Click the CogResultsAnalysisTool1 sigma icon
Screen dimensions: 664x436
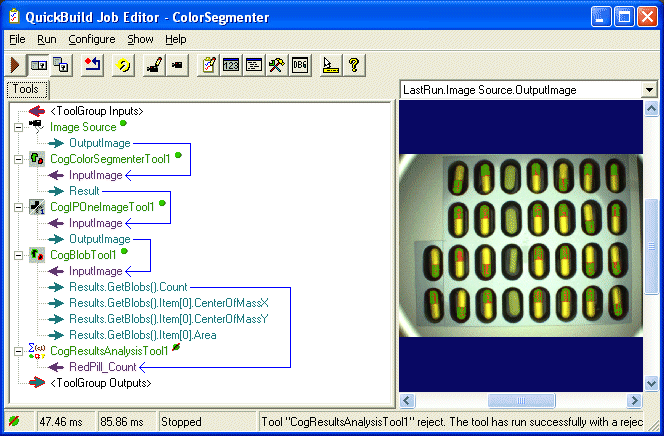[x=37, y=351]
